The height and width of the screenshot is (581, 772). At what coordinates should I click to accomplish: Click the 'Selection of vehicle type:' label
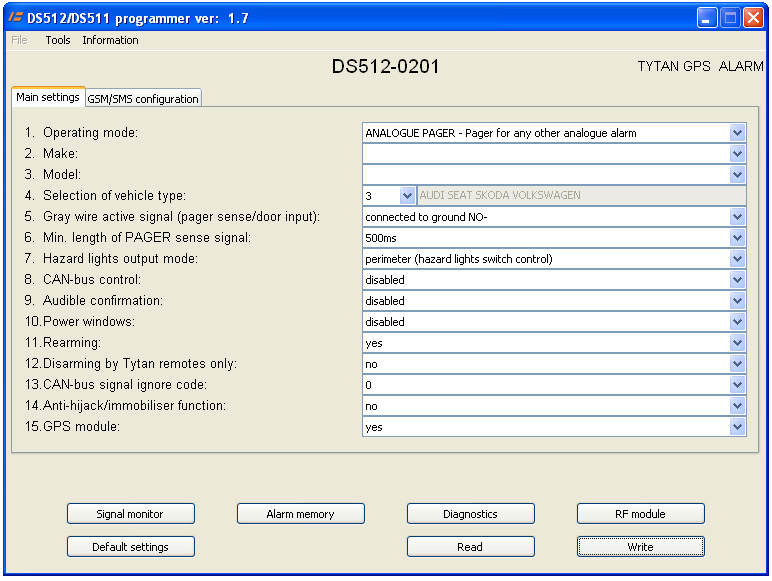click(x=114, y=195)
